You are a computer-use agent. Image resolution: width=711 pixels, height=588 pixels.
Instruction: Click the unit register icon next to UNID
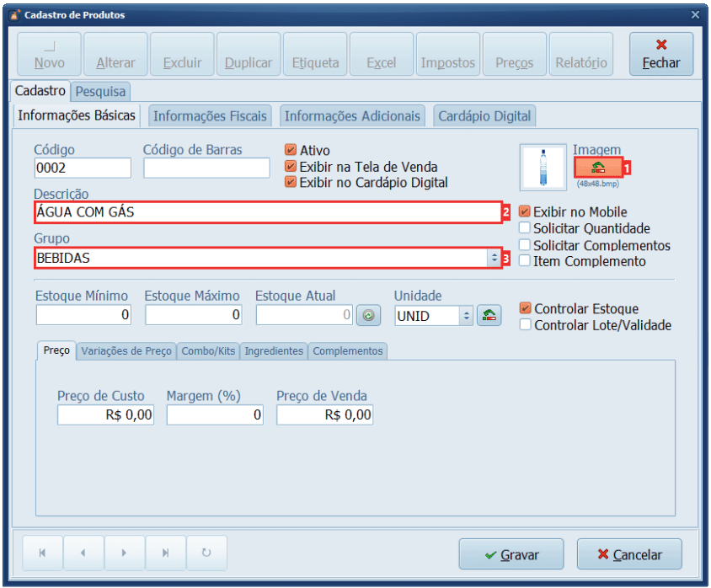pyautogui.click(x=489, y=316)
